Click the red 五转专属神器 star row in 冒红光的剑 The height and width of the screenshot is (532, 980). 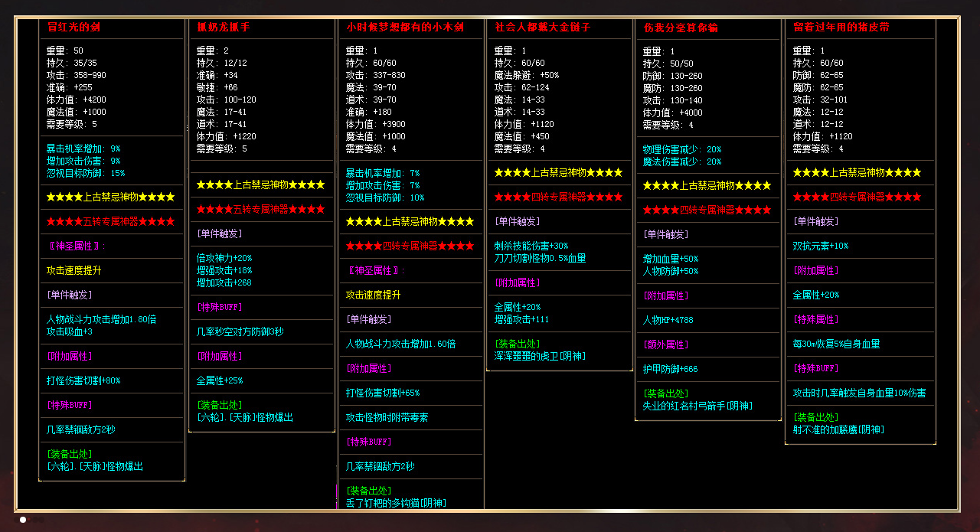110,222
